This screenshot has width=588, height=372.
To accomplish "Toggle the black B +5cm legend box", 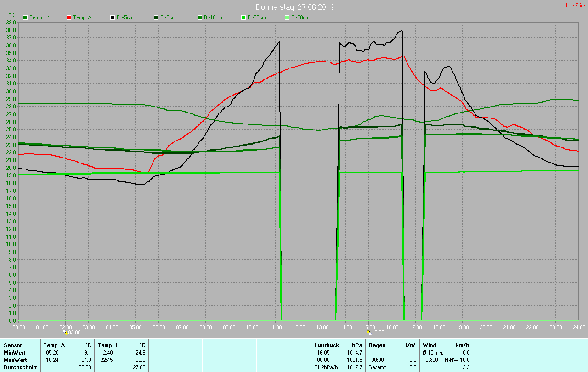I will pyautogui.click(x=113, y=17).
